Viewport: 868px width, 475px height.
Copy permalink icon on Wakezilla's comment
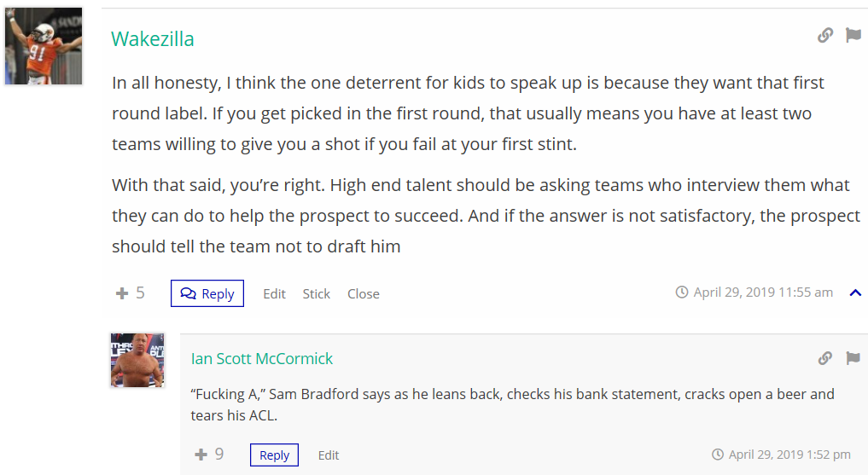[824, 35]
